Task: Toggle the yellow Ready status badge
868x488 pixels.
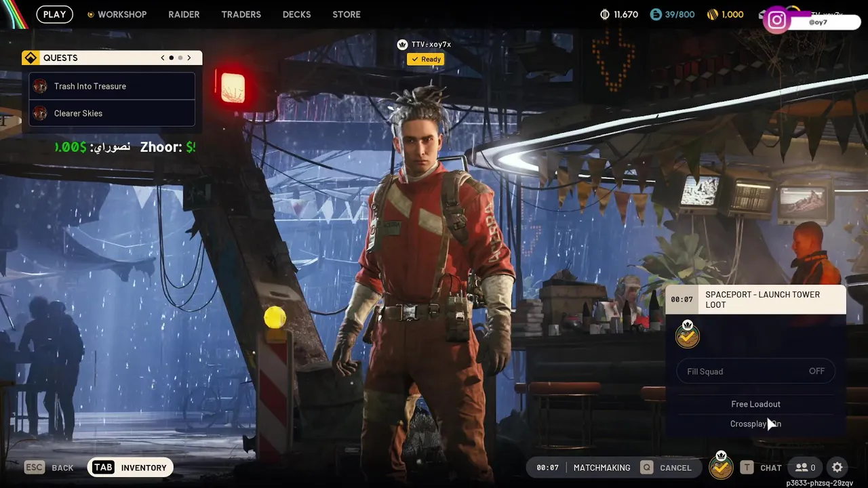Action: point(426,60)
